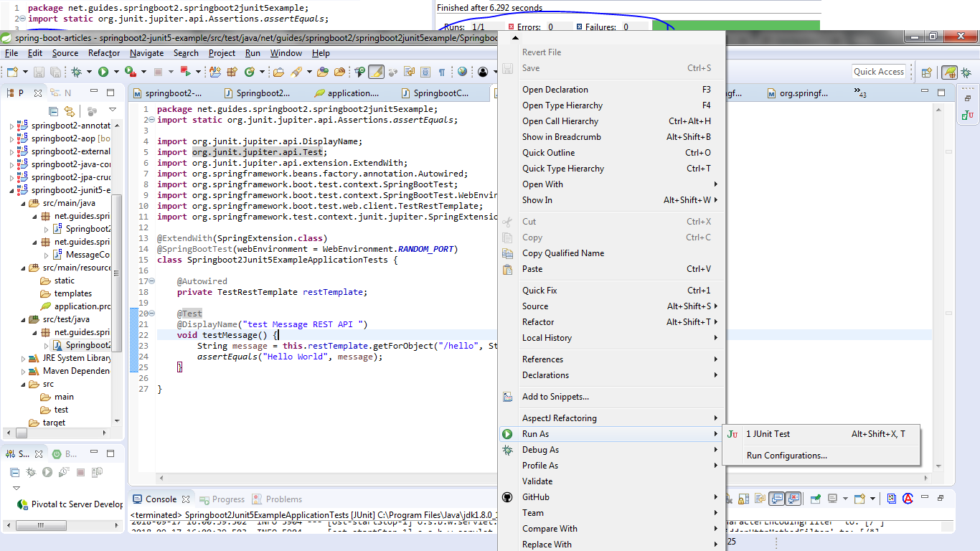The image size is (980, 551).
Task: Select the Debug icon in the toolbar
Action: click(77, 71)
